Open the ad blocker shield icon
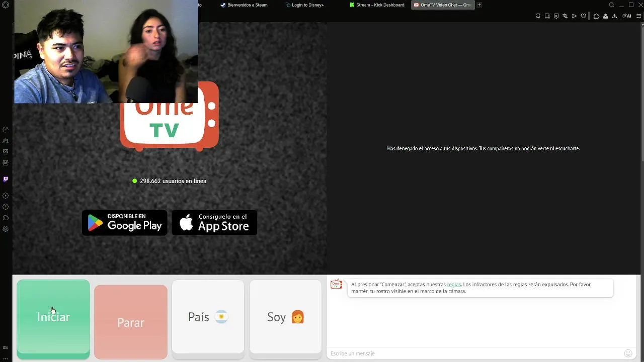Viewport: 644px width, 362px height. pyautogui.click(x=556, y=16)
